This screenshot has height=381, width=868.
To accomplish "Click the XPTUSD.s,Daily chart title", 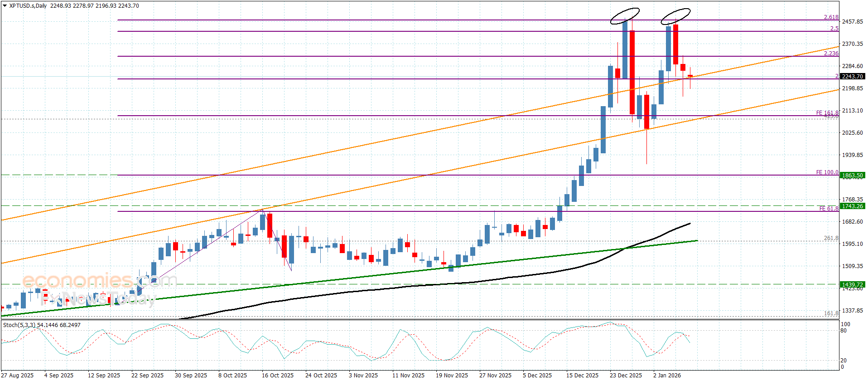I will tap(28, 6).
